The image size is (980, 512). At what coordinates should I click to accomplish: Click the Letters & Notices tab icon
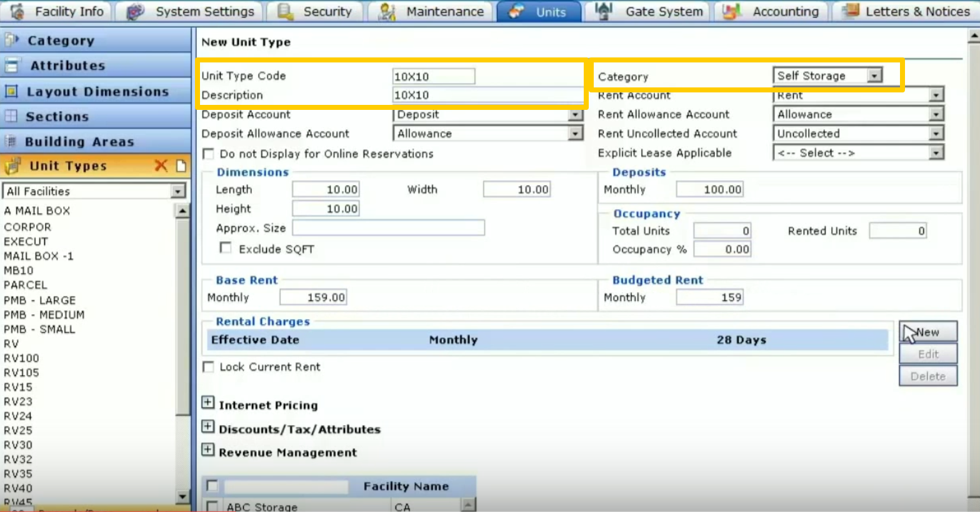[x=851, y=11]
